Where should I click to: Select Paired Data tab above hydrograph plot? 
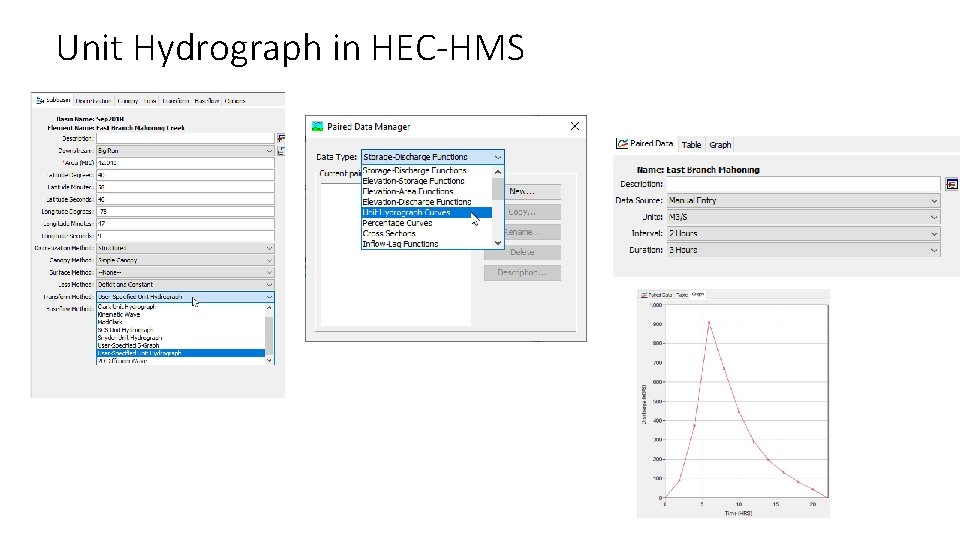click(656, 295)
